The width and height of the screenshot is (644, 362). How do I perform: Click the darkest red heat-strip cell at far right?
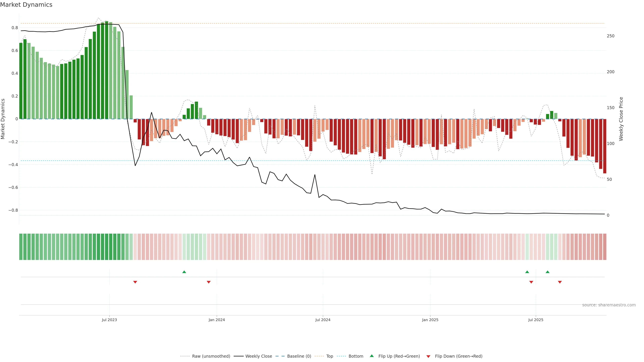(604, 247)
